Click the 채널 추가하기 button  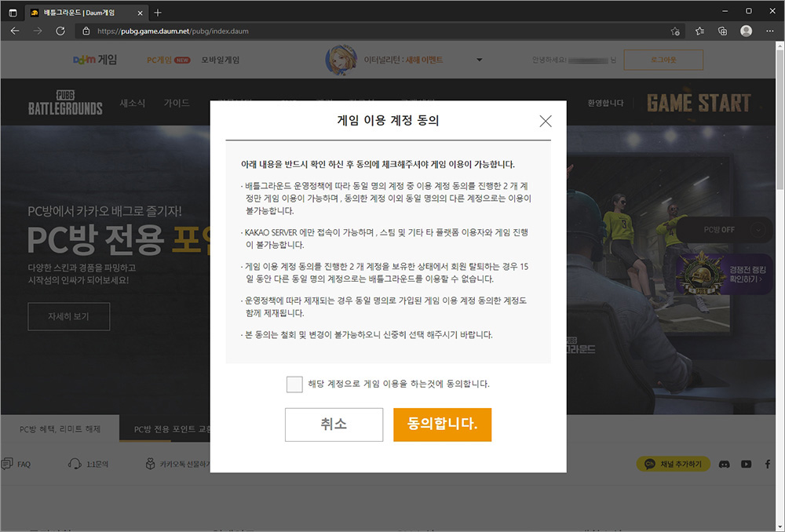coord(674,464)
